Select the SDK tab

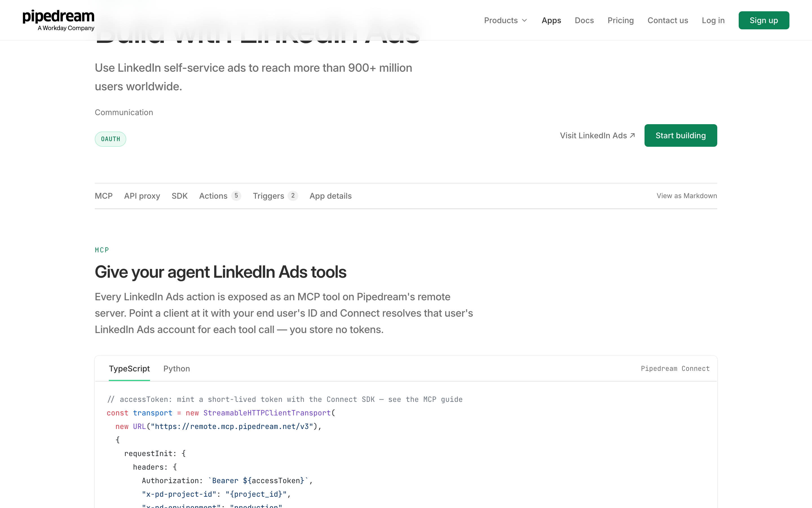[x=180, y=196]
